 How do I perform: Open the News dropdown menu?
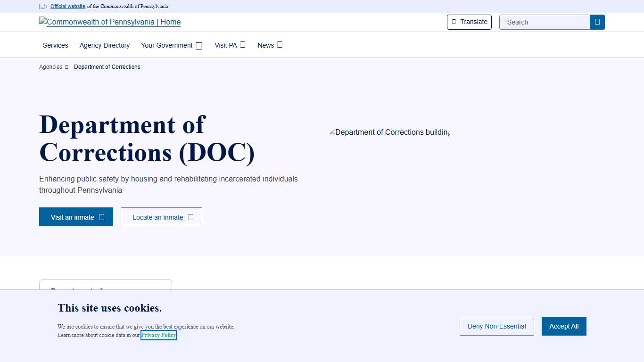click(270, 45)
